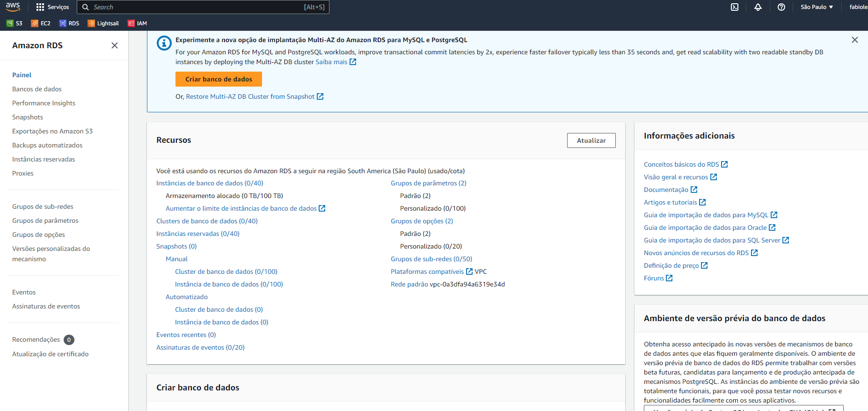Open the Saiba mais link
The image size is (868, 411).
pos(336,62)
